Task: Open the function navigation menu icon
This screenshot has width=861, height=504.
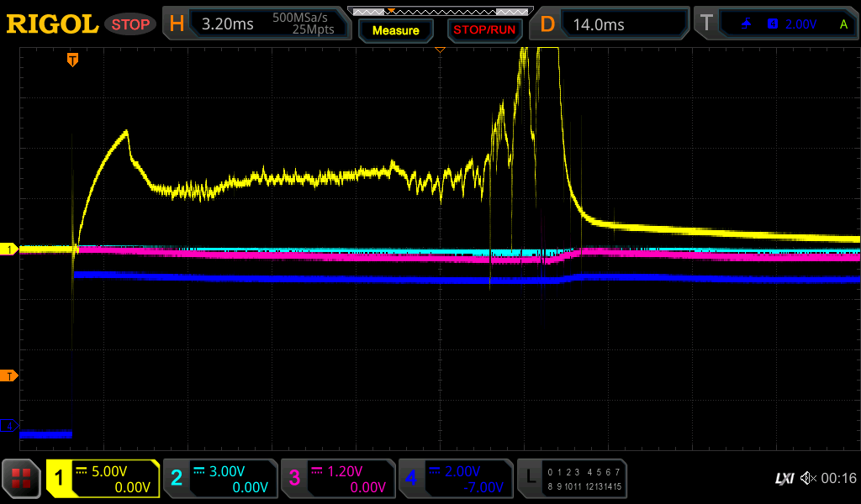Action: [x=22, y=479]
